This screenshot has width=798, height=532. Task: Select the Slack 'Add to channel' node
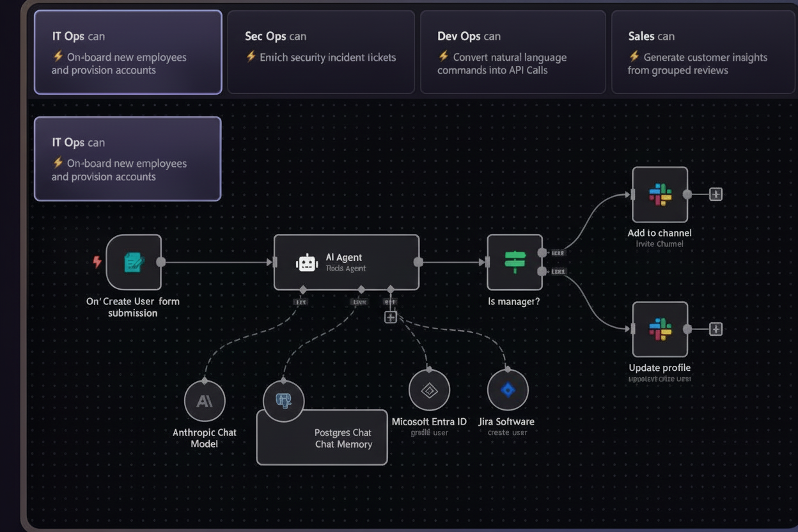[x=660, y=195]
